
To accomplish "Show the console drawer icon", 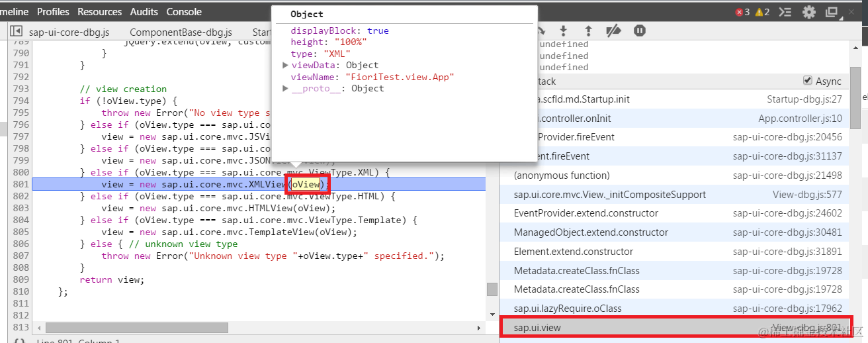I will click(785, 12).
